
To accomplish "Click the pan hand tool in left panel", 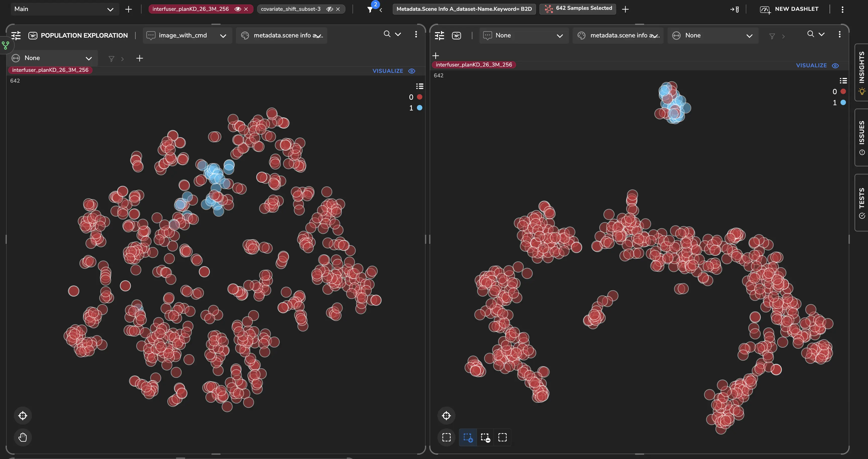I will pos(23,437).
